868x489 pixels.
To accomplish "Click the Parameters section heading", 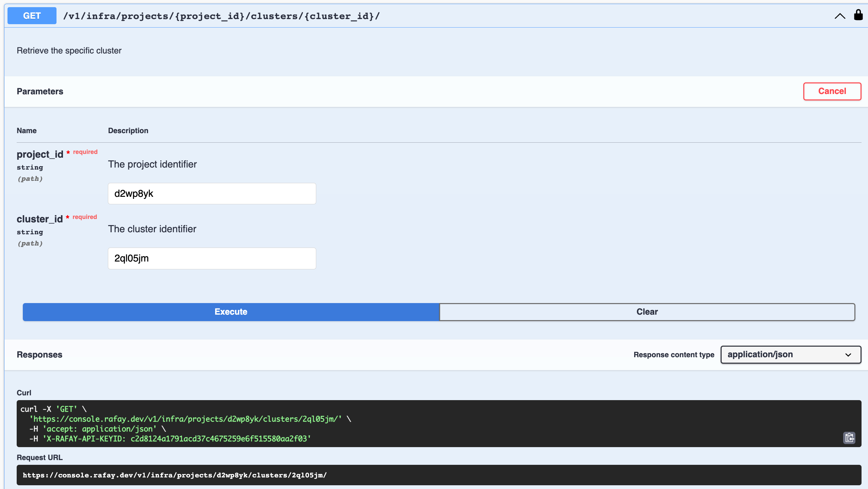I will click(x=40, y=92).
